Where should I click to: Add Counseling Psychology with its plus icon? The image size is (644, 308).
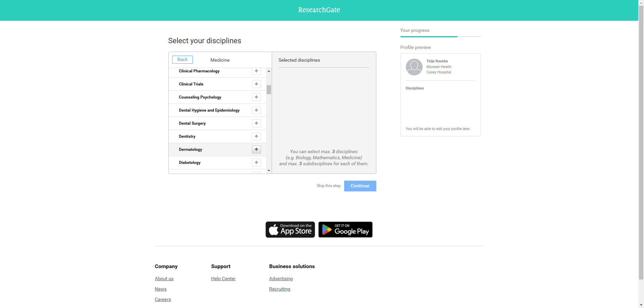256,97
